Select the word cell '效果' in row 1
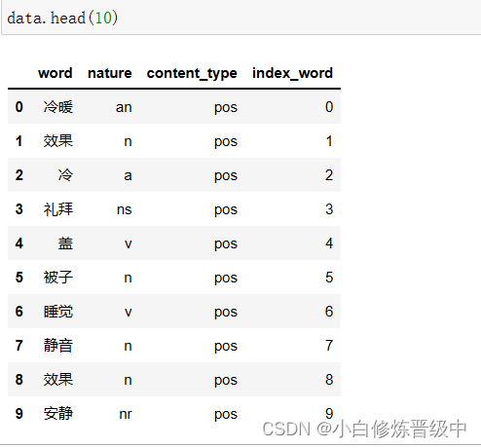The image size is (481, 448). pos(58,141)
